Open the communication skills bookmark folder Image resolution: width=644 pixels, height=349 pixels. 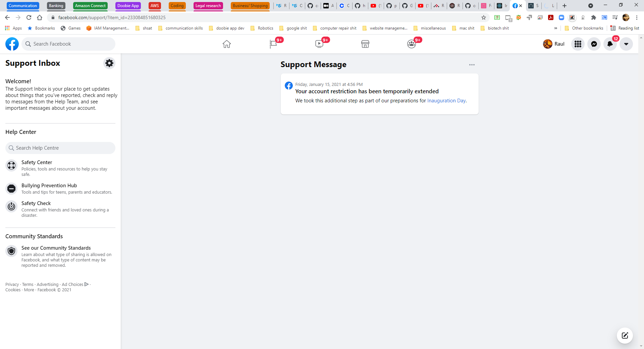[x=180, y=28]
